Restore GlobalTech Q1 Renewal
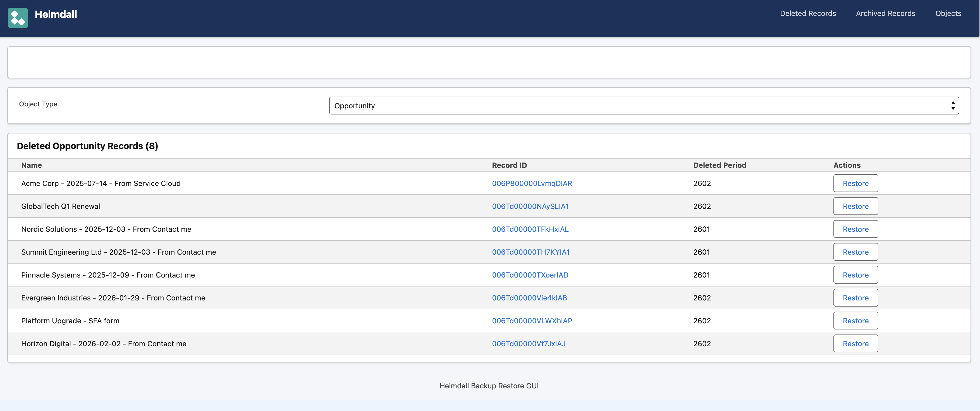The height and width of the screenshot is (411, 980). tap(855, 206)
